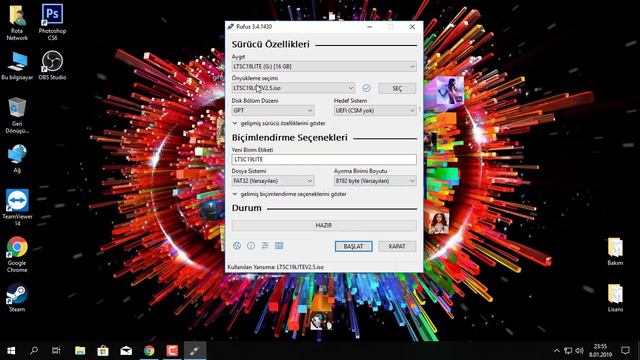Select the Geri Dönüşüm recycle bin icon
The image size is (640, 360).
tap(17, 116)
